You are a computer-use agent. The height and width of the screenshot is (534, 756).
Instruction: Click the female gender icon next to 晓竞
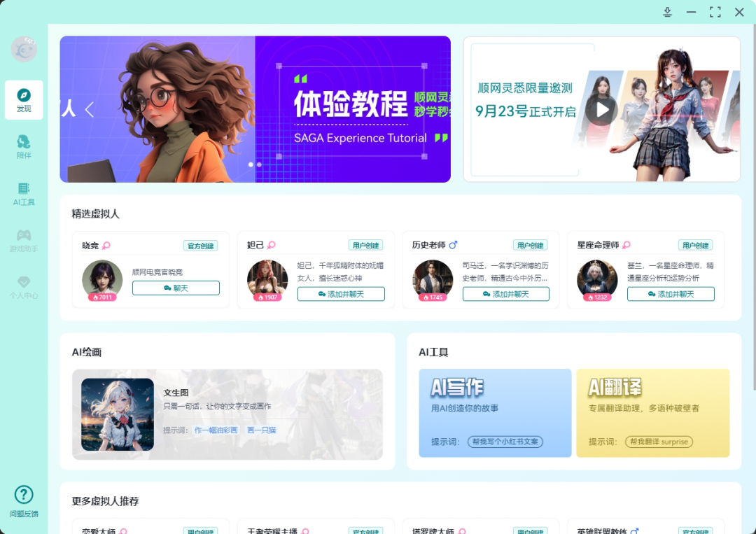click(x=106, y=246)
